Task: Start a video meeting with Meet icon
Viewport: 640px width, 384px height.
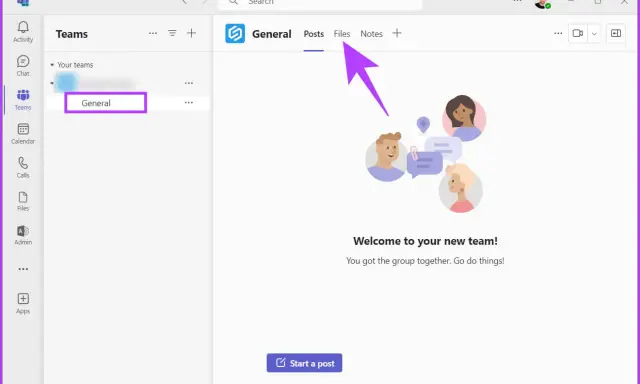Action: (x=578, y=33)
